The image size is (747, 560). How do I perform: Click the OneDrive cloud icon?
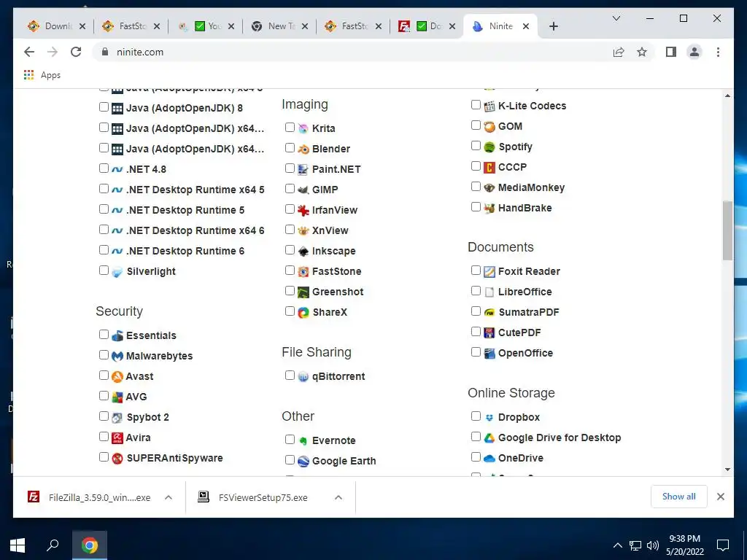click(x=489, y=458)
